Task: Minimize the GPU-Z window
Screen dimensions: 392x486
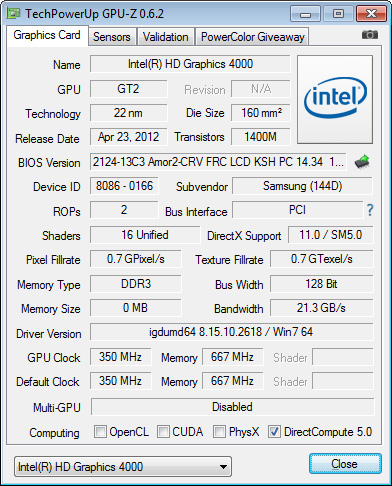Action: click(305, 14)
